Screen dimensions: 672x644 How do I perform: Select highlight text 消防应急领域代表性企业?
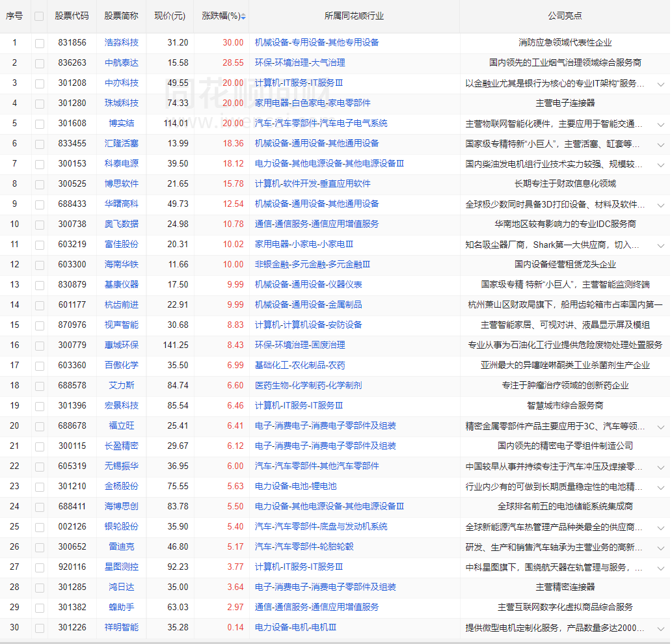click(x=565, y=42)
